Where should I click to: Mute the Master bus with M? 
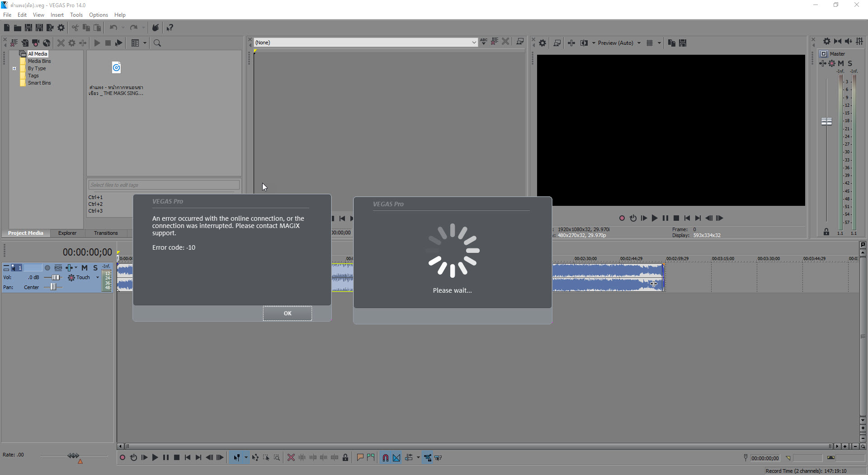coord(841,63)
